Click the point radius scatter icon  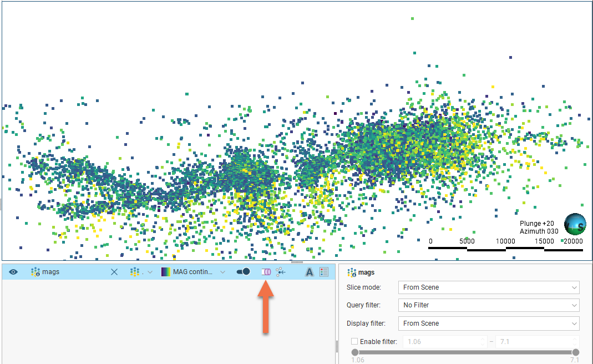281,272
